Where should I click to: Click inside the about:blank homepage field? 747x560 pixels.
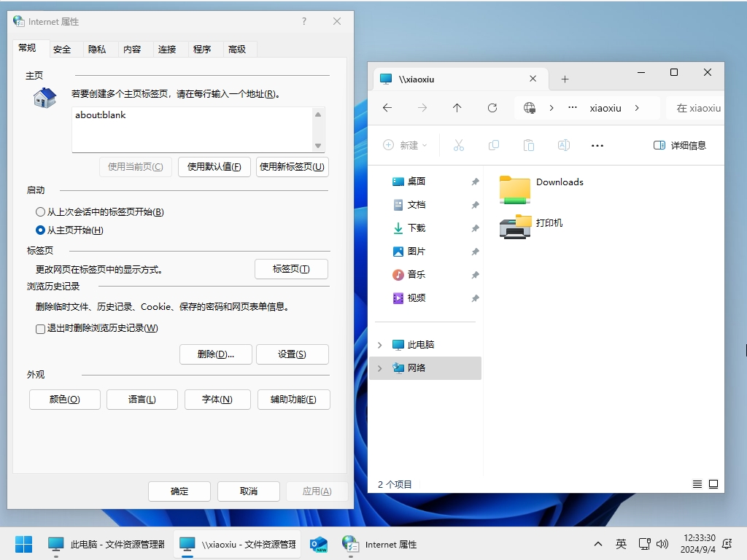190,128
